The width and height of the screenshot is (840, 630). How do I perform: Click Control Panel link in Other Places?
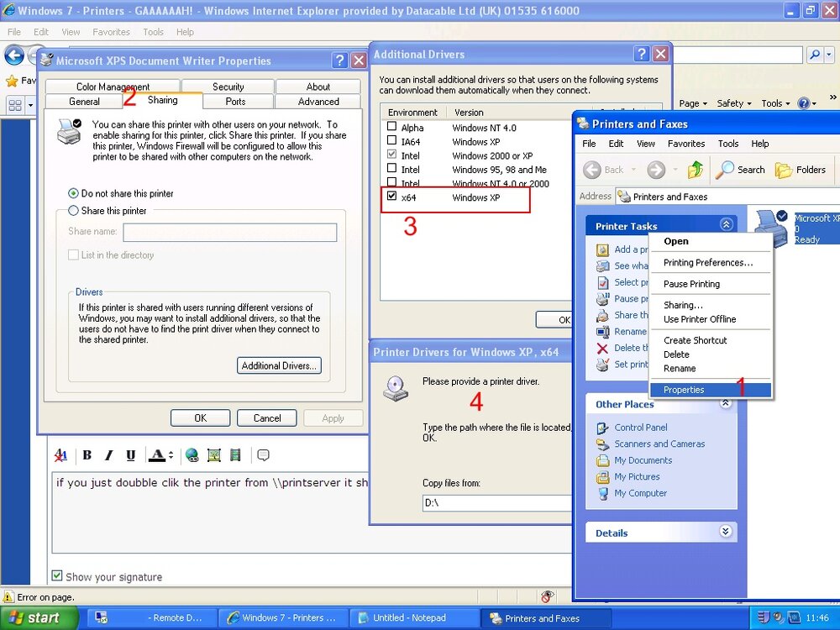[641, 428]
